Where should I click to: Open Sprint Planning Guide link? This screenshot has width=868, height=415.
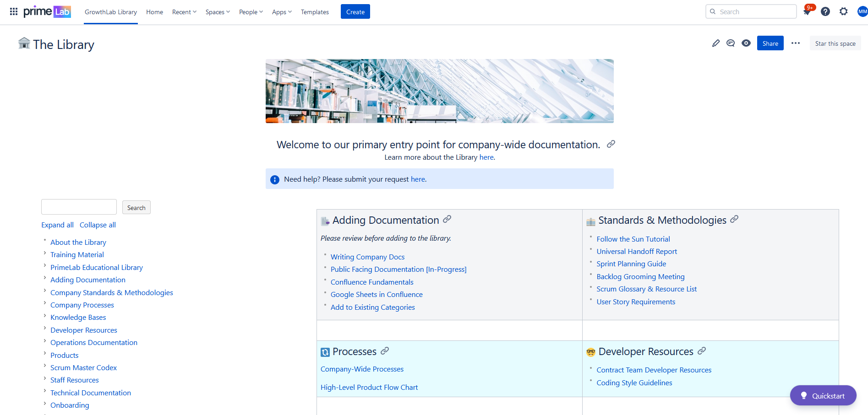point(631,264)
